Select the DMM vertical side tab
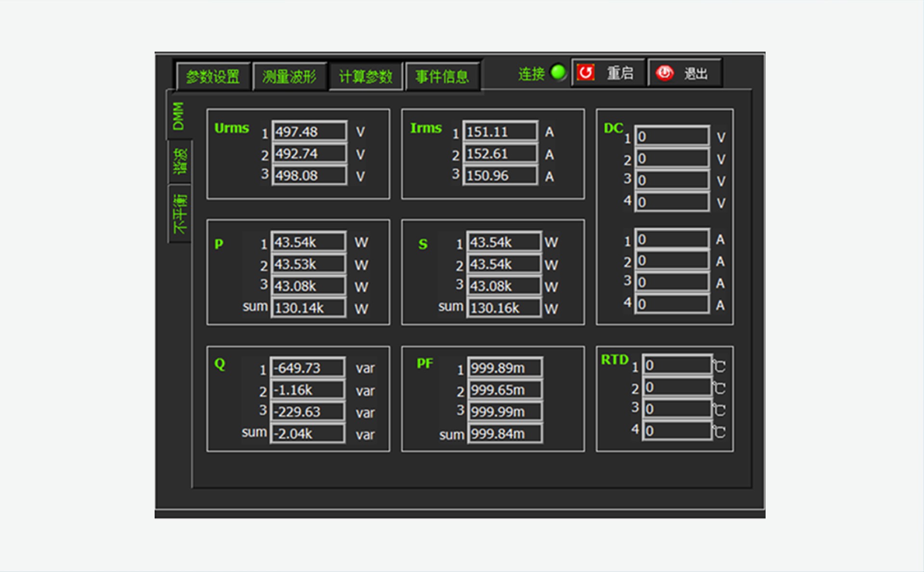924x572 pixels. (x=179, y=116)
